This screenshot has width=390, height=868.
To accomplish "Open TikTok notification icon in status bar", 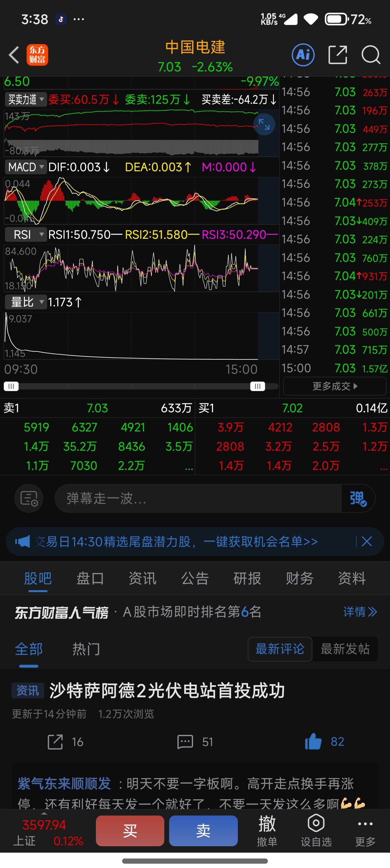I will [61, 19].
